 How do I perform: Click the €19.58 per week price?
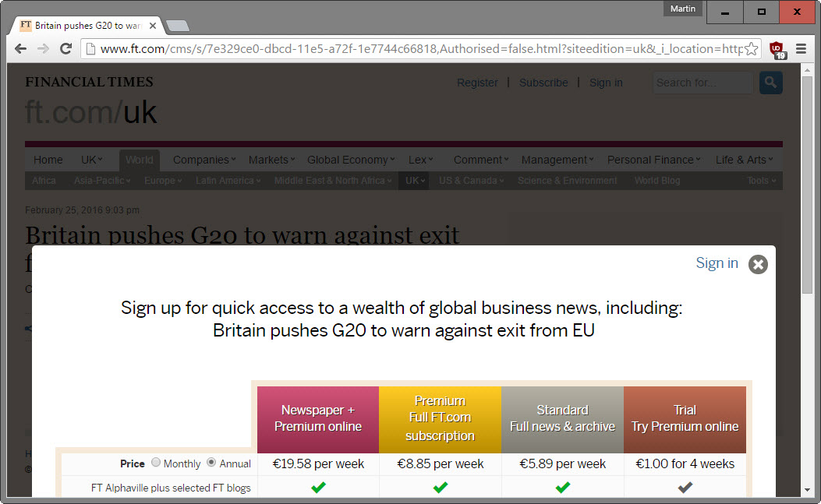(318, 463)
